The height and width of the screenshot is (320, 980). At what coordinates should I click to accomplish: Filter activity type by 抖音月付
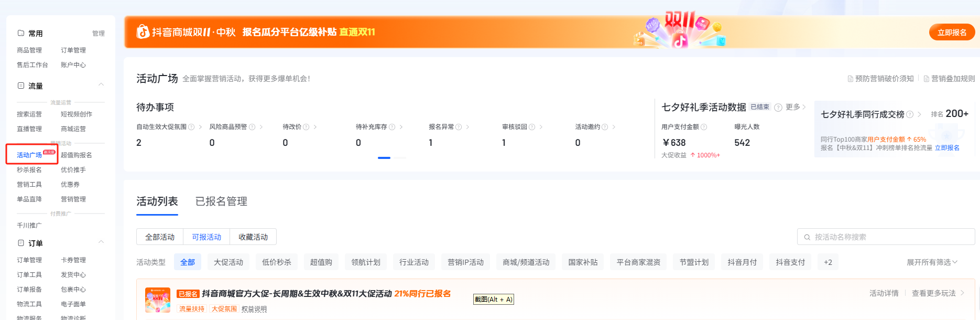pyautogui.click(x=743, y=262)
